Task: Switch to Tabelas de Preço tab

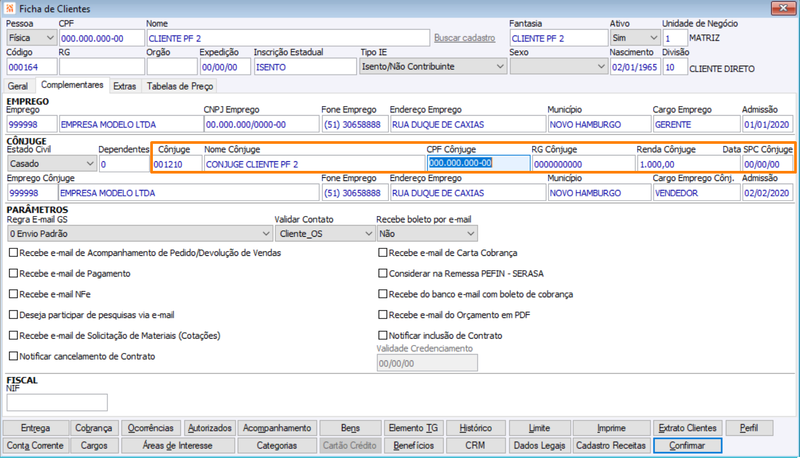Action: (x=180, y=86)
